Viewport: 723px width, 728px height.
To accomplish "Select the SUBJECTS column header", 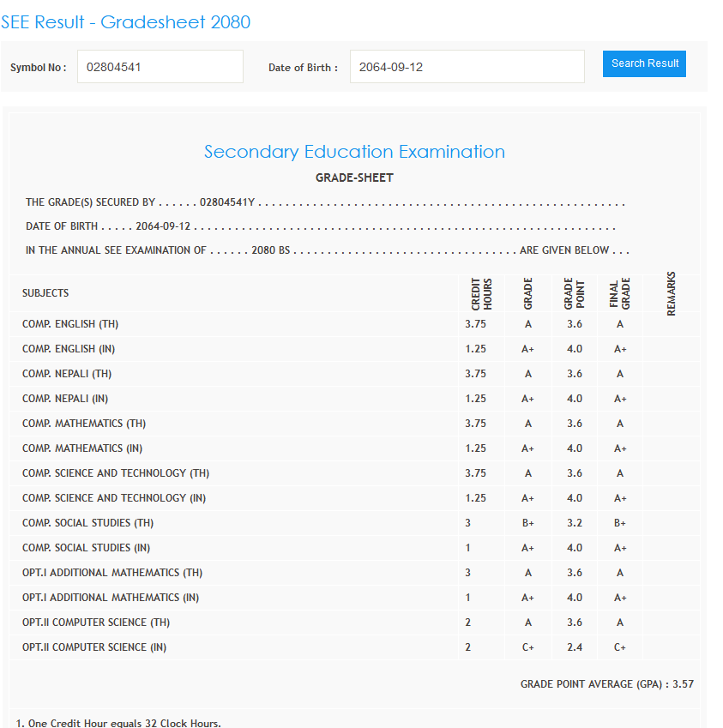I will point(45,293).
